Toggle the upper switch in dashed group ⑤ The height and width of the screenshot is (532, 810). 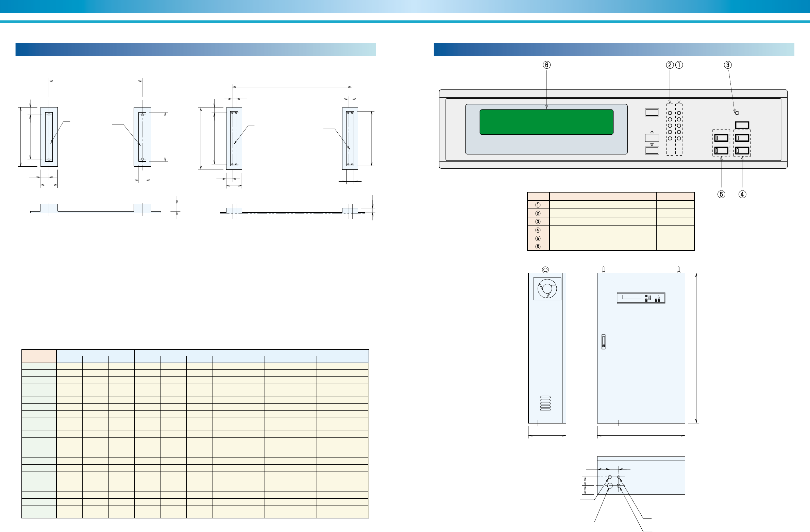tap(721, 138)
